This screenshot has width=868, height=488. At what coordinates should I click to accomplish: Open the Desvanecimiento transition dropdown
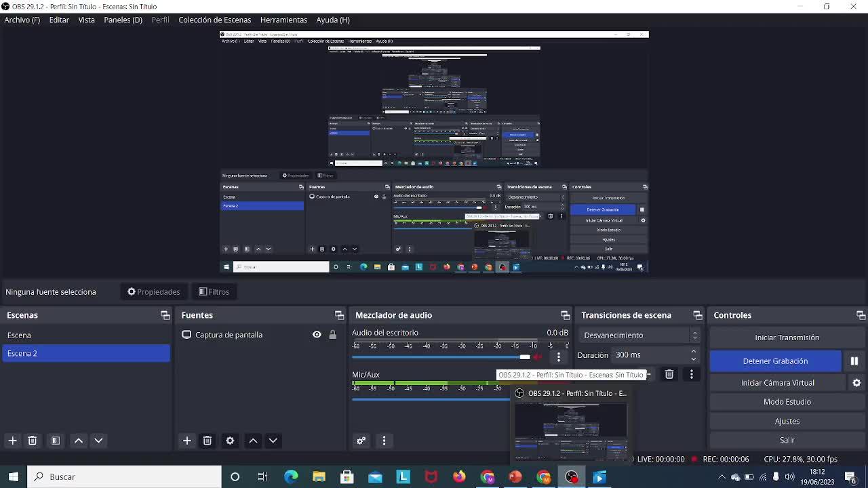pos(639,335)
